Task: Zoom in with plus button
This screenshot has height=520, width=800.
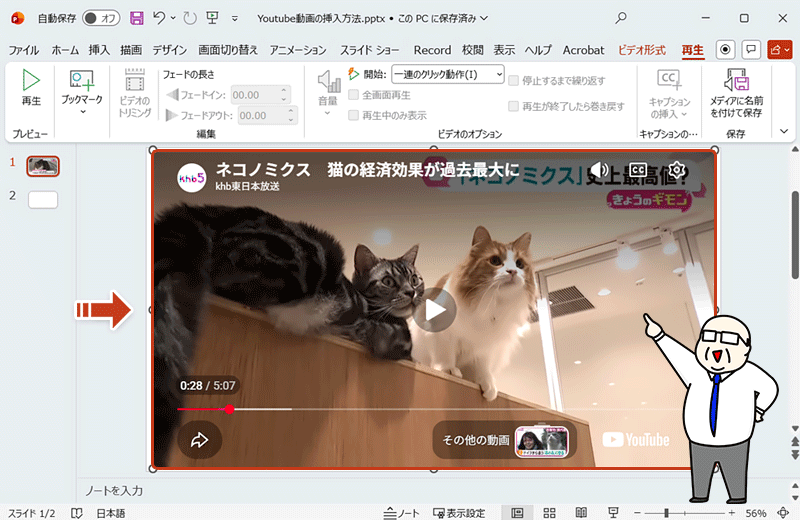Action: click(732, 513)
